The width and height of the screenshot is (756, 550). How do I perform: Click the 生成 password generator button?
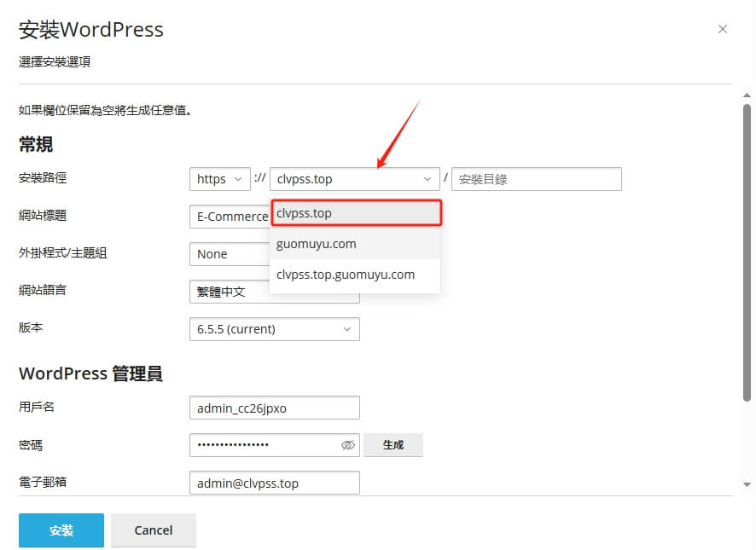pos(393,444)
